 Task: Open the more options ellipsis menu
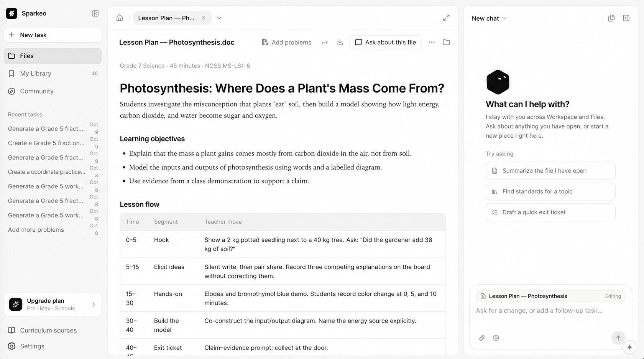(x=432, y=42)
